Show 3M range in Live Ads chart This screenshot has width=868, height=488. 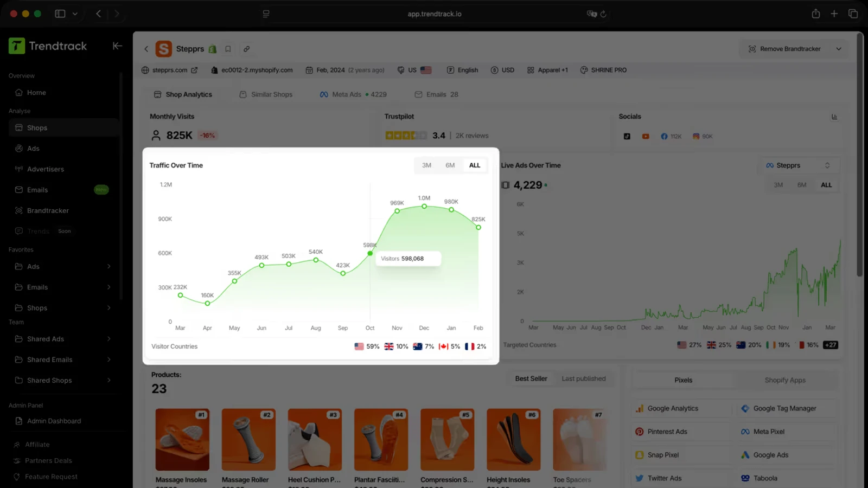tap(778, 185)
